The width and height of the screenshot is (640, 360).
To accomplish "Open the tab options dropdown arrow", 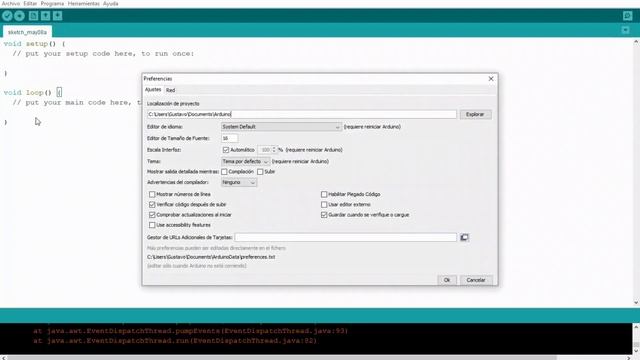I will (625, 30).
